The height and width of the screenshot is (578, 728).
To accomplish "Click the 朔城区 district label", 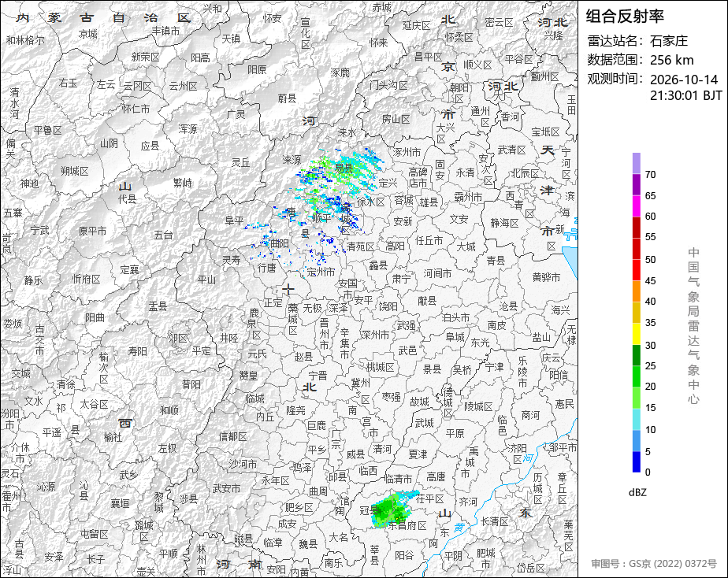I will [x=74, y=171].
